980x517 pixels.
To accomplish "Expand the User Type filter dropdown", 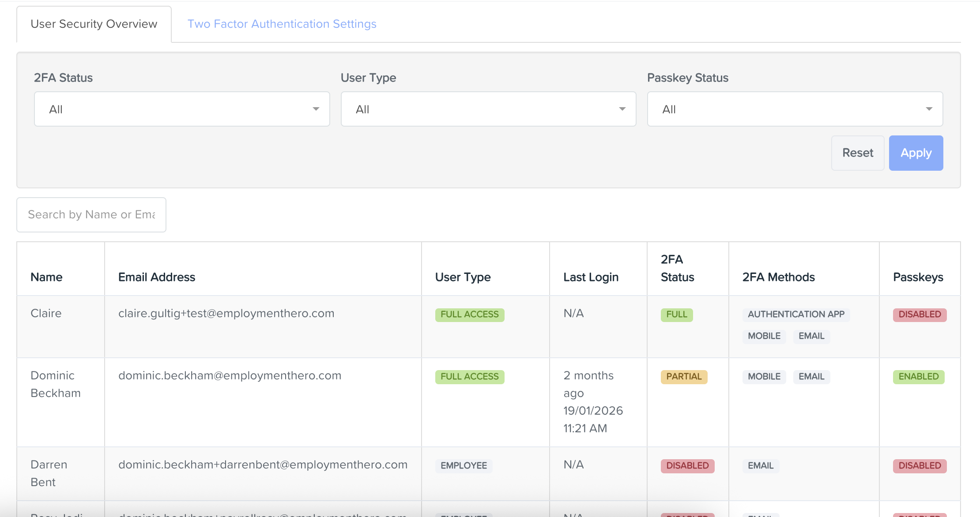I will [x=488, y=109].
